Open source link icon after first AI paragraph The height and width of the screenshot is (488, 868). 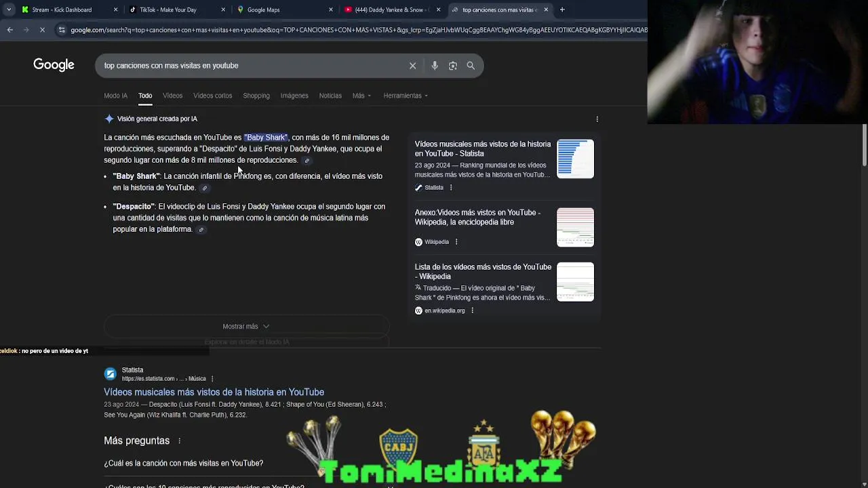coord(307,161)
